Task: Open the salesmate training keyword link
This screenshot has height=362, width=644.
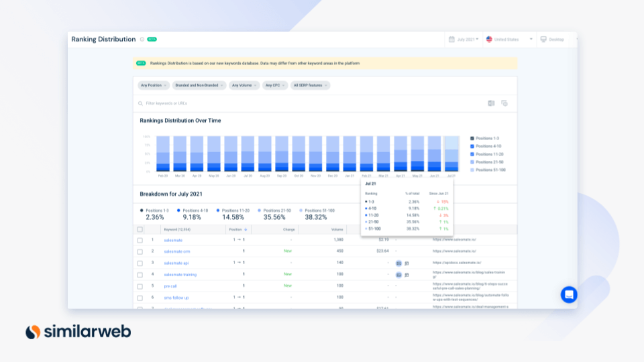Action: (x=180, y=274)
